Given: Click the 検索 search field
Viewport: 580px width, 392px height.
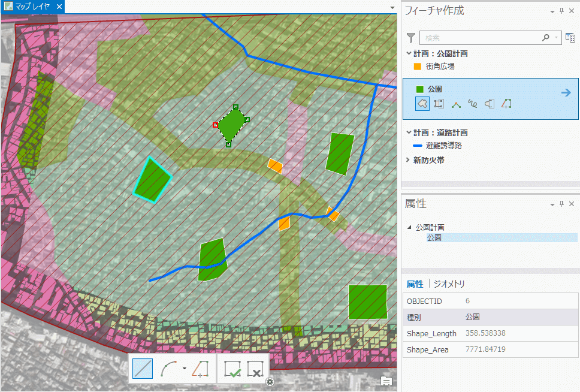Looking at the screenshot, I should coord(479,37).
